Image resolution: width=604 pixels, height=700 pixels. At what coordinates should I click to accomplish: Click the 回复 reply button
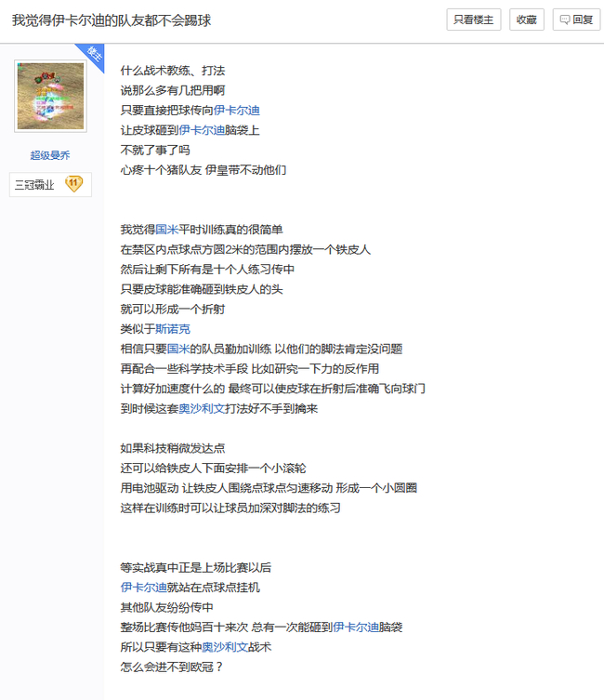tap(576, 20)
